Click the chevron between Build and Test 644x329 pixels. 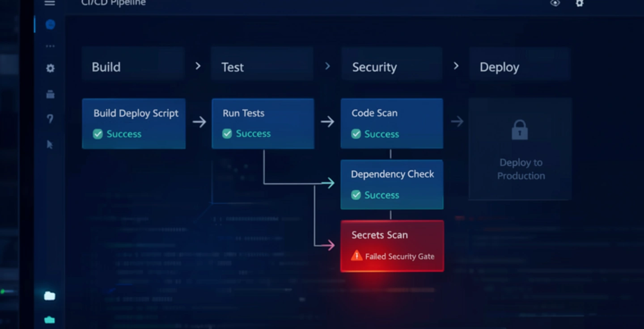198,66
